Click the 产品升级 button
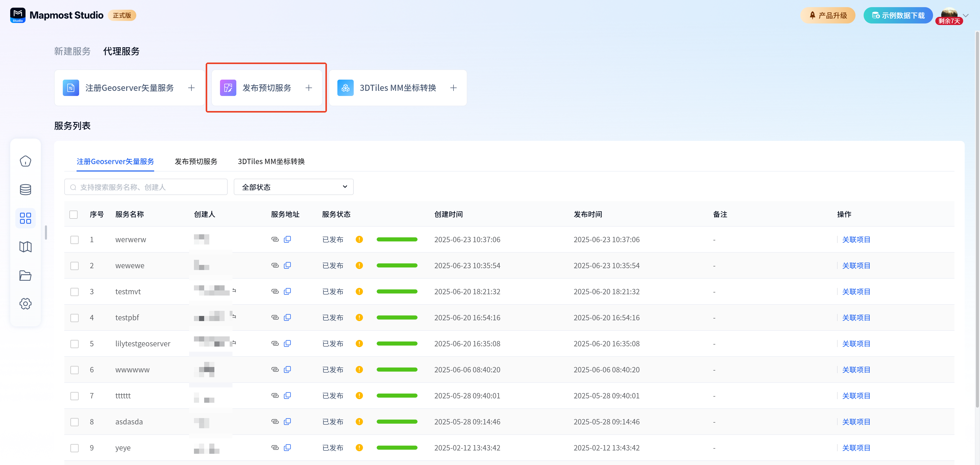Image resolution: width=980 pixels, height=465 pixels. click(x=827, y=16)
